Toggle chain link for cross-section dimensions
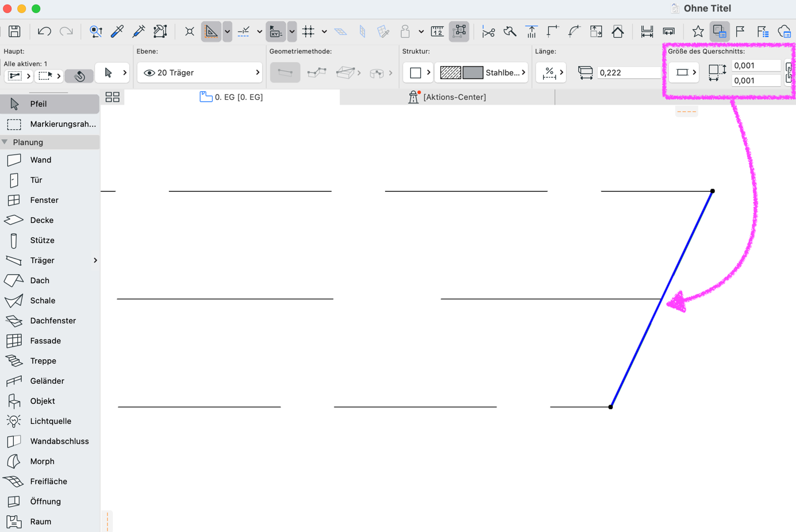The height and width of the screenshot is (532, 796). pos(790,72)
